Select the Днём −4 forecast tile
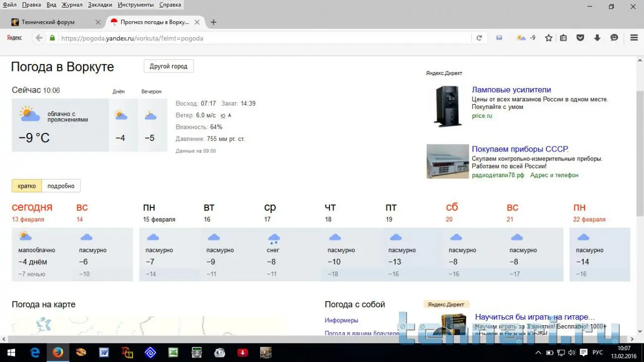Viewport: 644px width, 362px height. pyautogui.click(x=123, y=125)
